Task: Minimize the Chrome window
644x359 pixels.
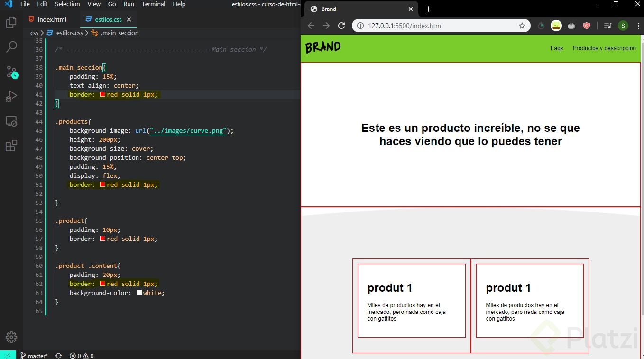Action: pyautogui.click(x=595, y=4)
